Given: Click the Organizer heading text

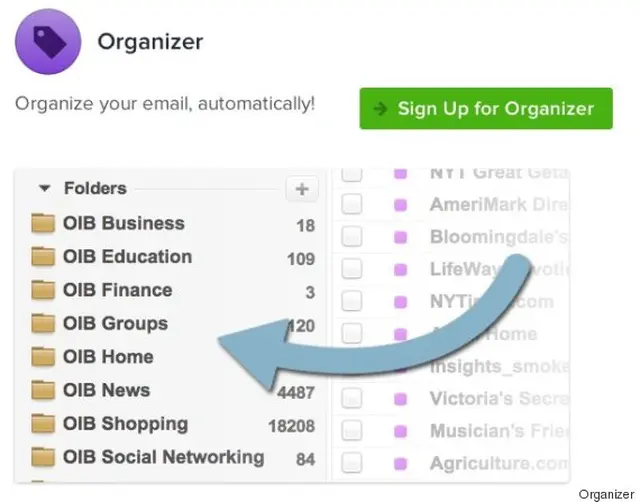Looking at the screenshot, I should (x=150, y=42).
